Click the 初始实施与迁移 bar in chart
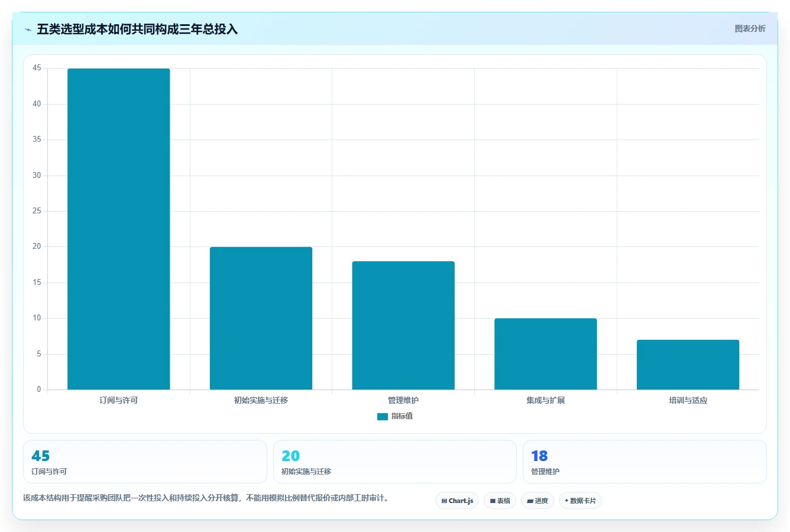Viewport: 790px width, 532px height. 261,318
